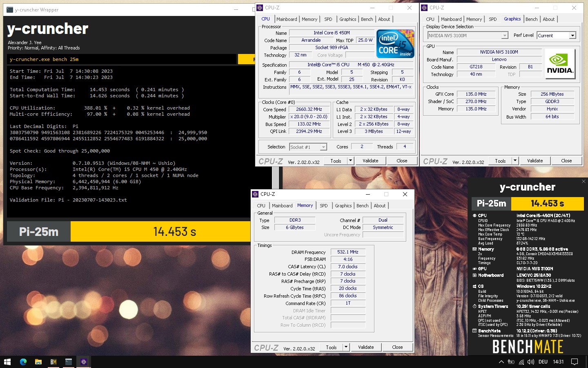Open SPD tab in CPU window

pyautogui.click(x=328, y=19)
